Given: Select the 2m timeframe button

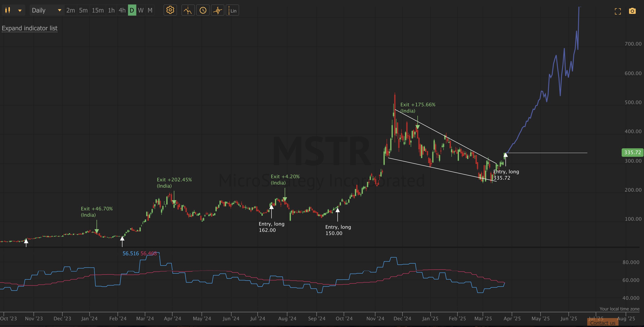Looking at the screenshot, I should pos(70,10).
